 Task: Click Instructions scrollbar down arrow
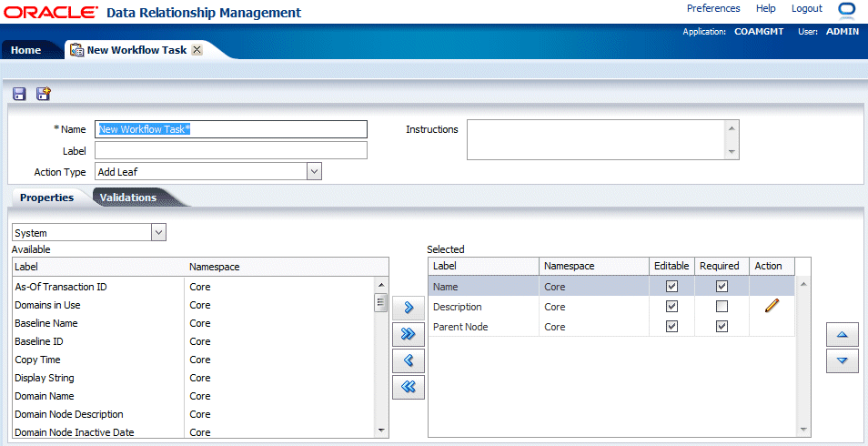click(732, 152)
